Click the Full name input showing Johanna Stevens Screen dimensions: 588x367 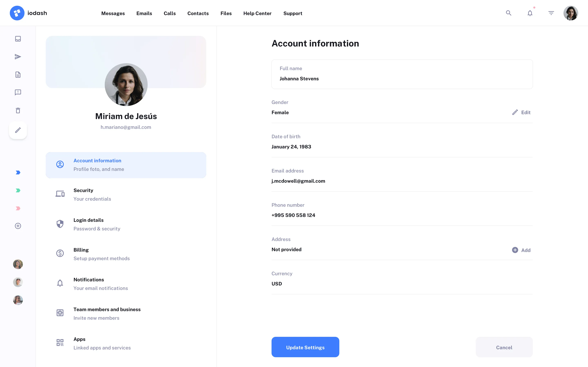pyautogui.click(x=402, y=74)
